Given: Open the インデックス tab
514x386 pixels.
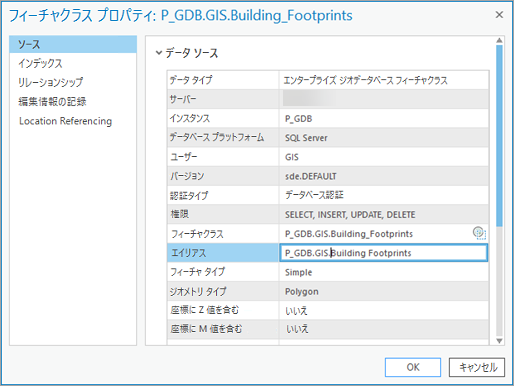Looking at the screenshot, I should pyautogui.click(x=40, y=63).
